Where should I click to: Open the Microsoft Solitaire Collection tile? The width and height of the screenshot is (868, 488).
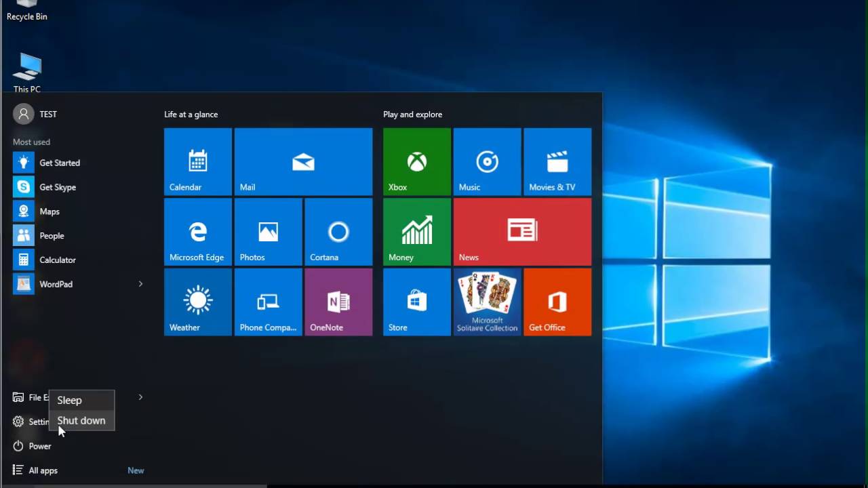(x=488, y=302)
